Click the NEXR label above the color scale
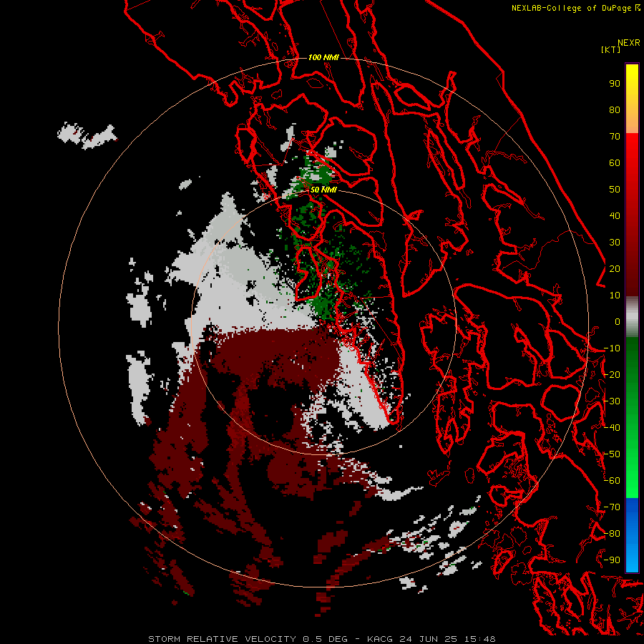This screenshot has height=644, width=644. point(629,43)
